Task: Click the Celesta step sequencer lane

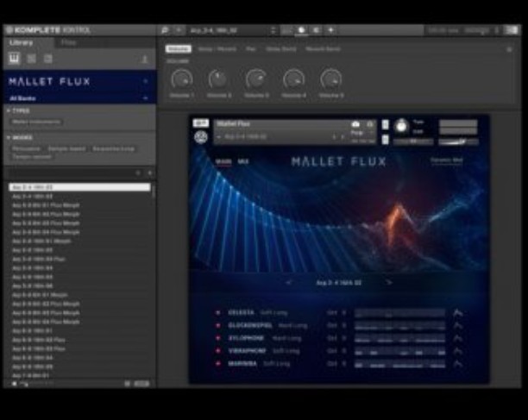Action: [x=399, y=313]
